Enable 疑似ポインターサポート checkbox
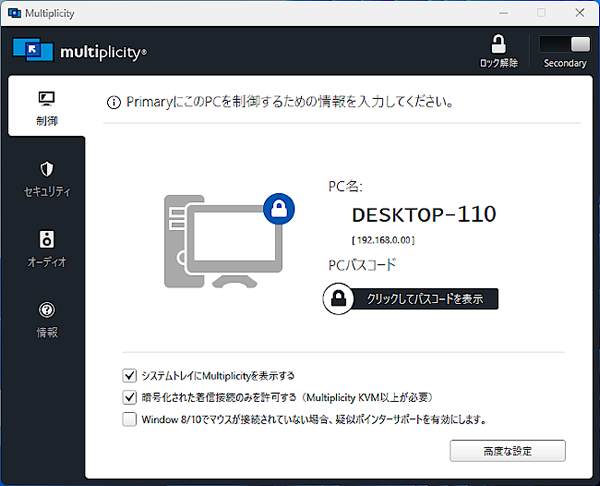600x486 pixels. point(129,419)
